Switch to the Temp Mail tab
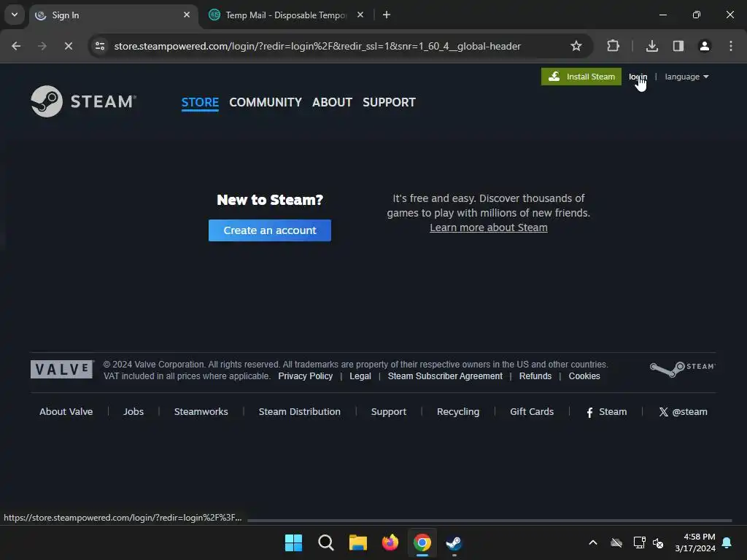This screenshot has height=560, width=747. click(x=286, y=15)
